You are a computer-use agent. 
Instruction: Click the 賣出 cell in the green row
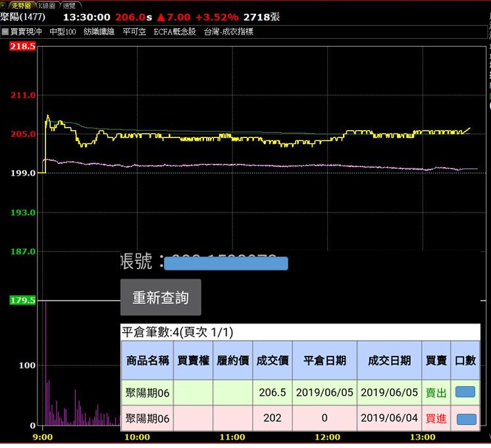[x=436, y=393]
